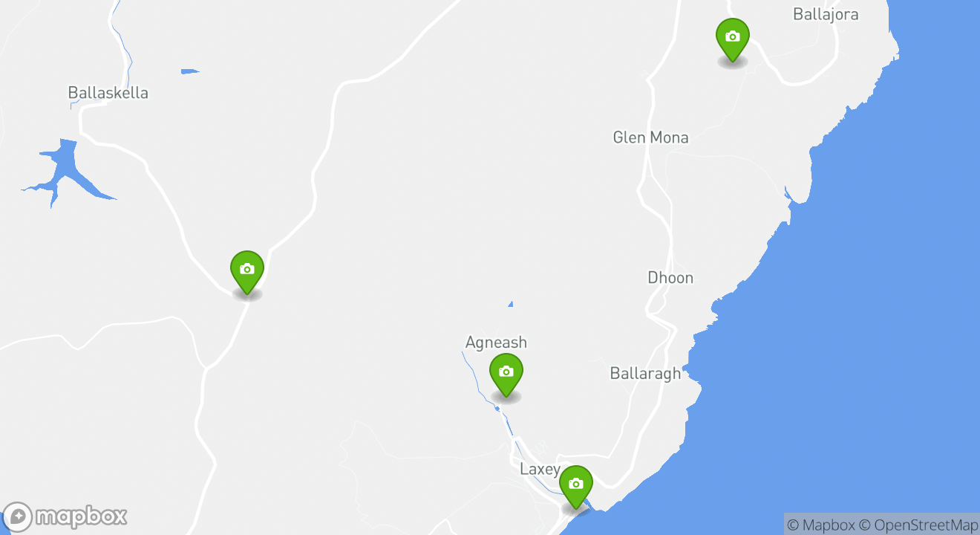Click the Mapbox logo
980x535 pixels.
[65, 516]
